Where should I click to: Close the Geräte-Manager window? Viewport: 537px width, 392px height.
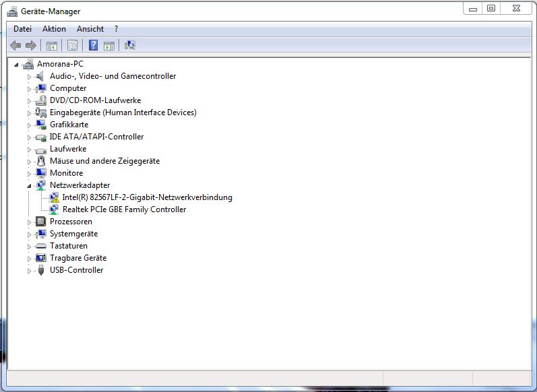(x=517, y=9)
